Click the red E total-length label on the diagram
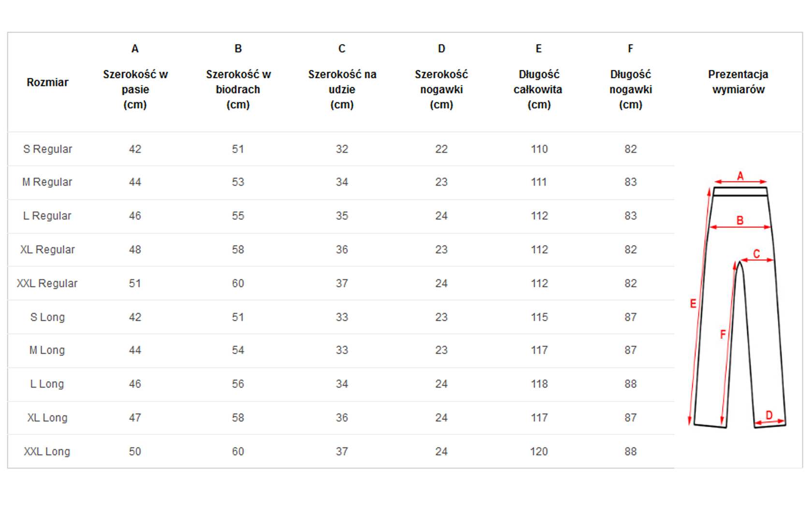 [693, 304]
